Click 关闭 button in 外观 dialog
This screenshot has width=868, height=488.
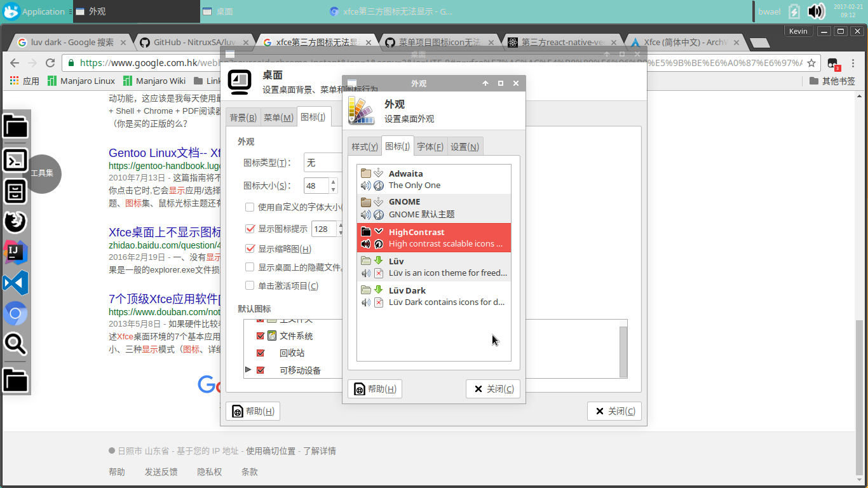click(x=493, y=389)
